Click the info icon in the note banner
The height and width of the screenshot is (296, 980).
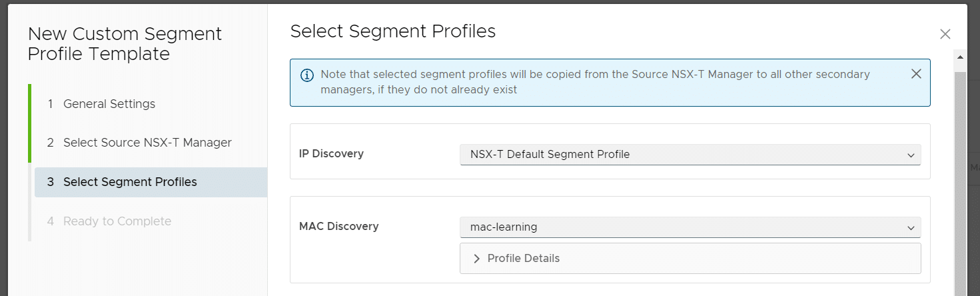click(x=307, y=75)
